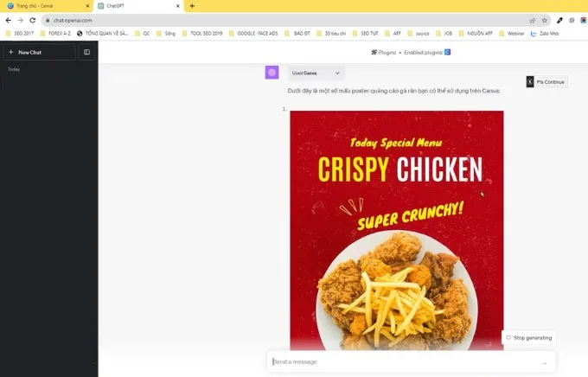The width and height of the screenshot is (588, 377).
Task: Open the Crispy Chicken poster image
Action: coord(397,230)
